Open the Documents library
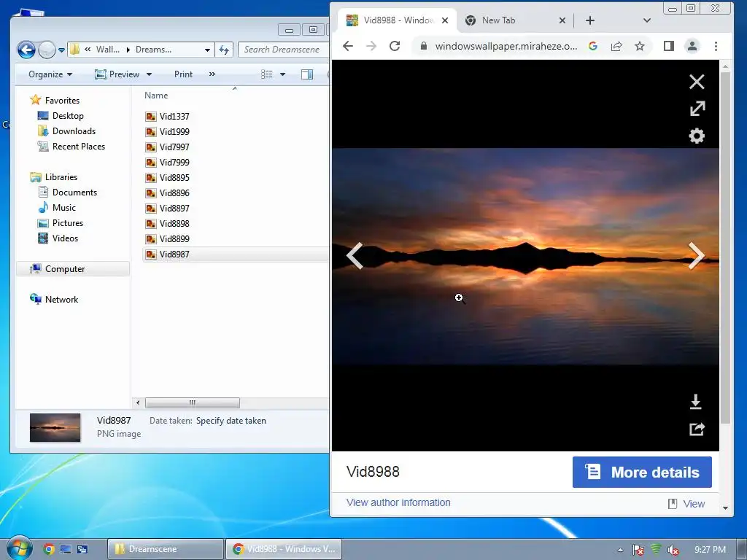This screenshot has height=560, width=747. (x=68, y=192)
